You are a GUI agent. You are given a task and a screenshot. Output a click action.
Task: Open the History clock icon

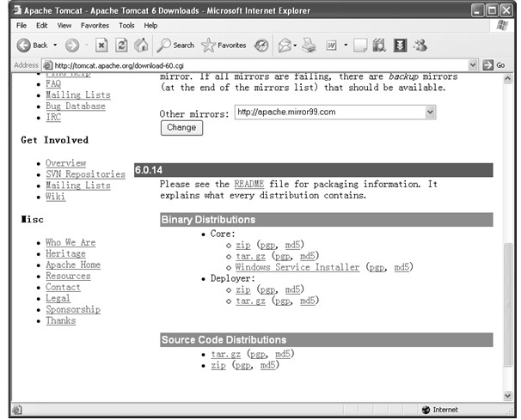coord(261,46)
